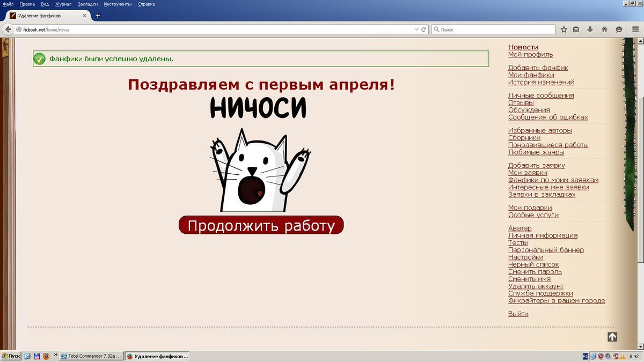Click the Добавить фанфик link
The width and height of the screenshot is (644, 362).
[538, 68]
